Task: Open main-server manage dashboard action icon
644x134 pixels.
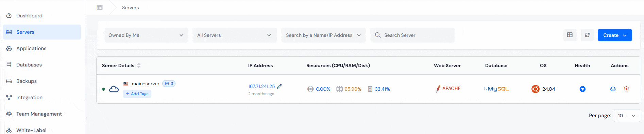Action: pos(613,89)
